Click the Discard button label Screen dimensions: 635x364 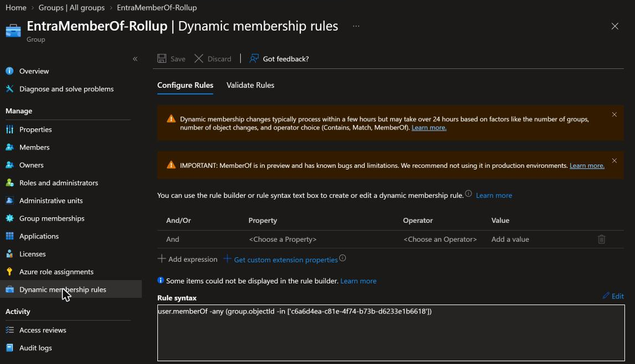coord(219,59)
